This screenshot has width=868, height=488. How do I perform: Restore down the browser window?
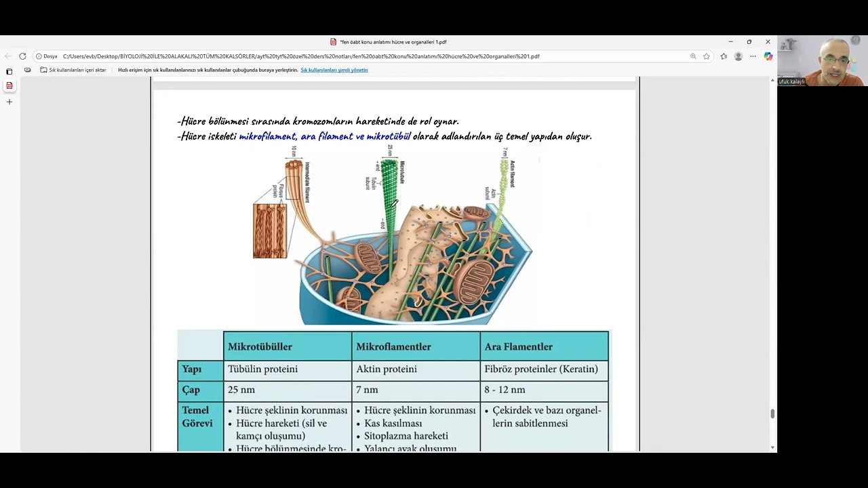point(749,42)
